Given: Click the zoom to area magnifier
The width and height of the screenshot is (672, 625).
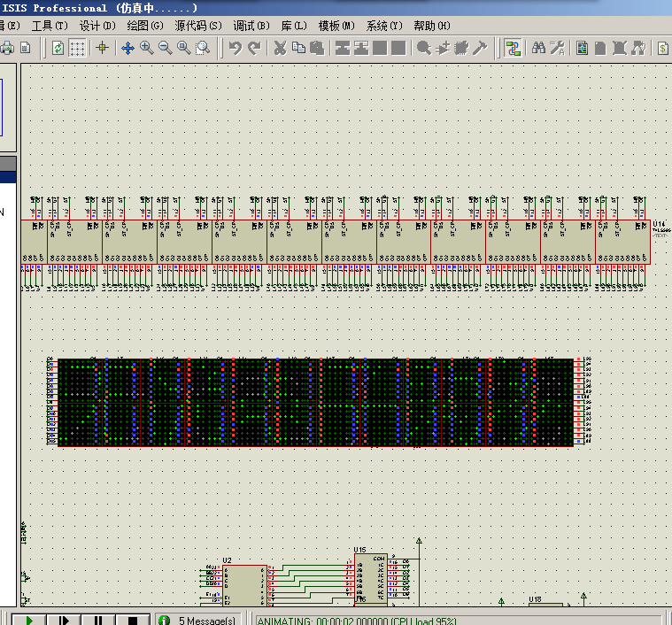Looking at the screenshot, I should (x=203, y=48).
